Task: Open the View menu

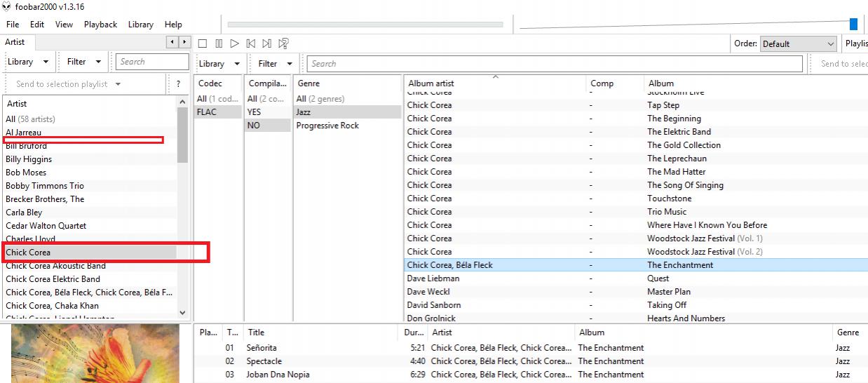Action: pos(64,25)
